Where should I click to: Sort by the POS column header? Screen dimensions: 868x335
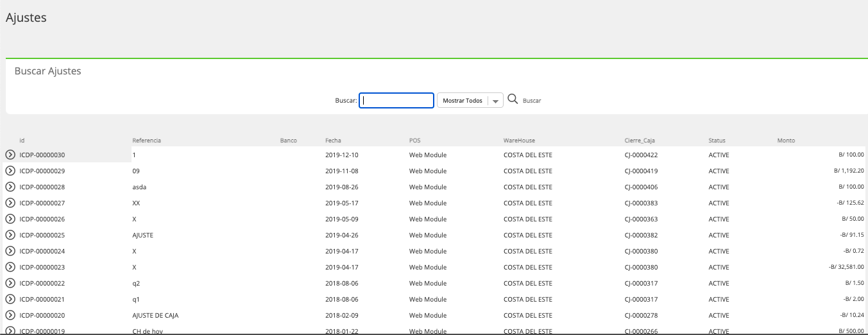pos(415,140)
